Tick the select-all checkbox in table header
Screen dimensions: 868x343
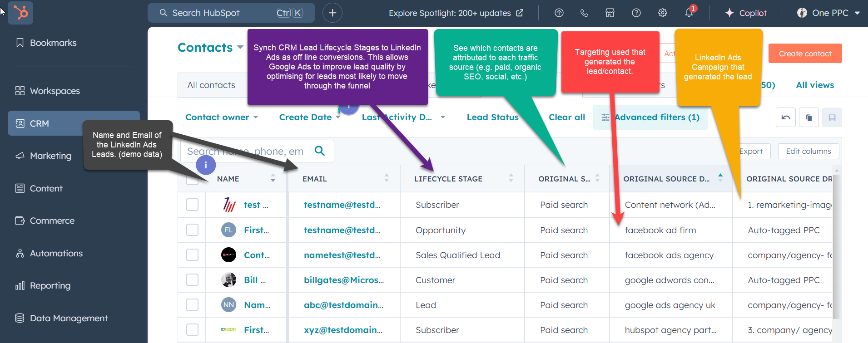click(192, 179)
